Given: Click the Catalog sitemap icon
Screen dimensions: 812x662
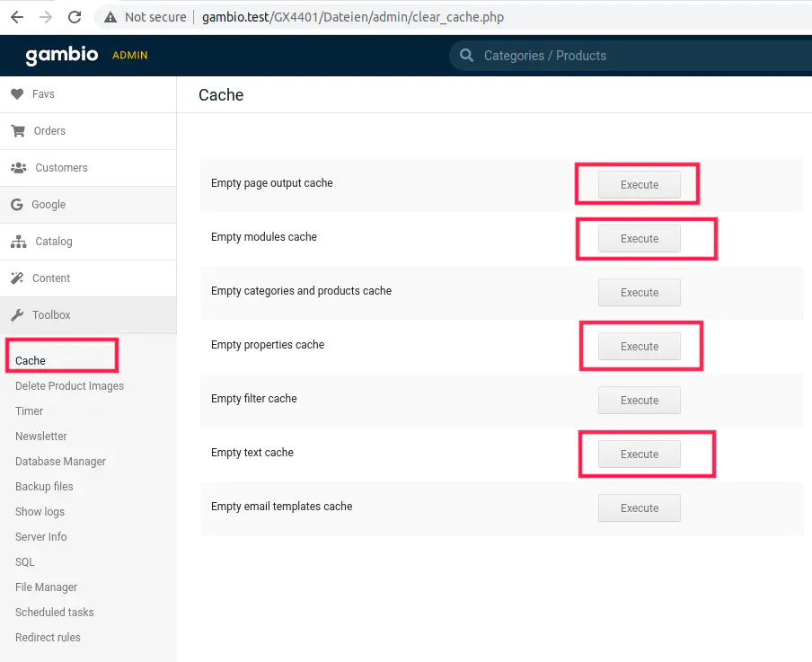Looking at the screenshot, I should [18, 242].
